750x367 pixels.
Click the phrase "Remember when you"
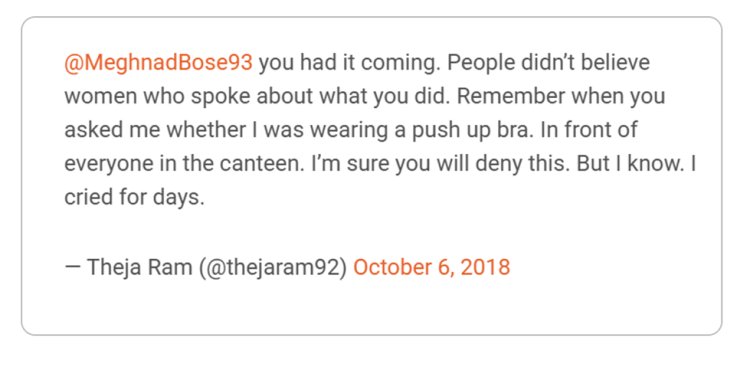click(x=561, y=97)
